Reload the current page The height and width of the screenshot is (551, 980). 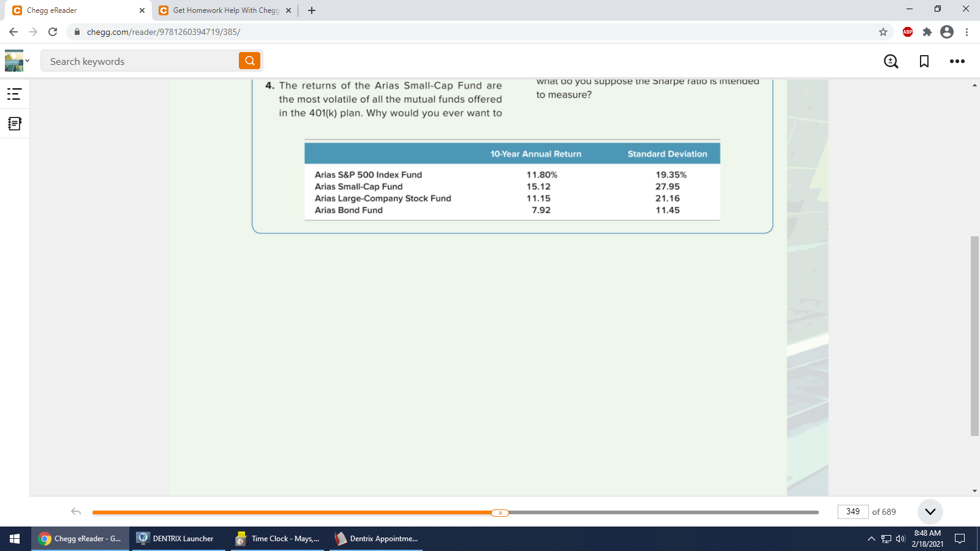pos(53,32)
